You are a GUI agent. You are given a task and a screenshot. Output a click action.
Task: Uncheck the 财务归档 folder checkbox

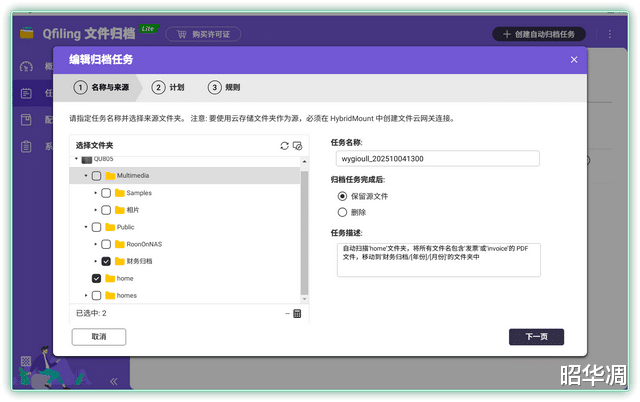106,261
